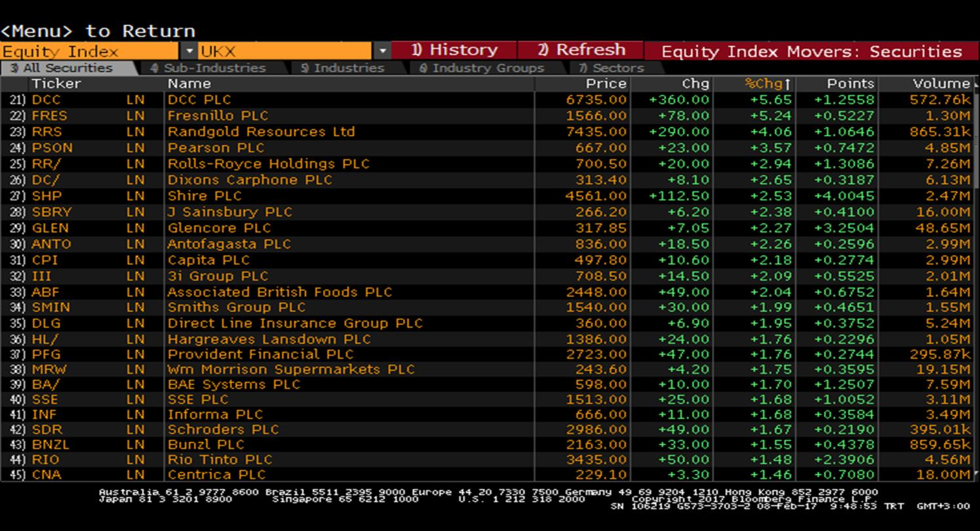The image size is (980, 531).
Task: Open Informa PLC security
Action: click(x=215, y=415)
